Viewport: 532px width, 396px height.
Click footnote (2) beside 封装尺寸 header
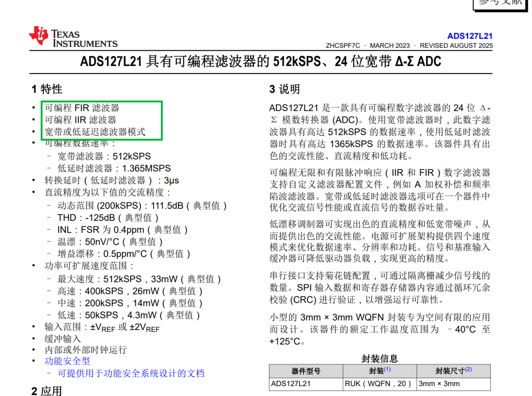468,369
